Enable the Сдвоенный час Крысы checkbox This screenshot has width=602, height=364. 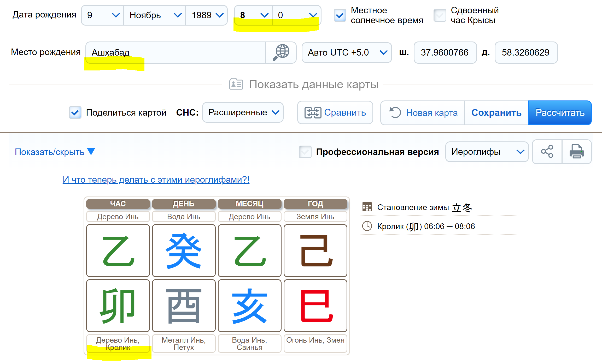(440, 15)
